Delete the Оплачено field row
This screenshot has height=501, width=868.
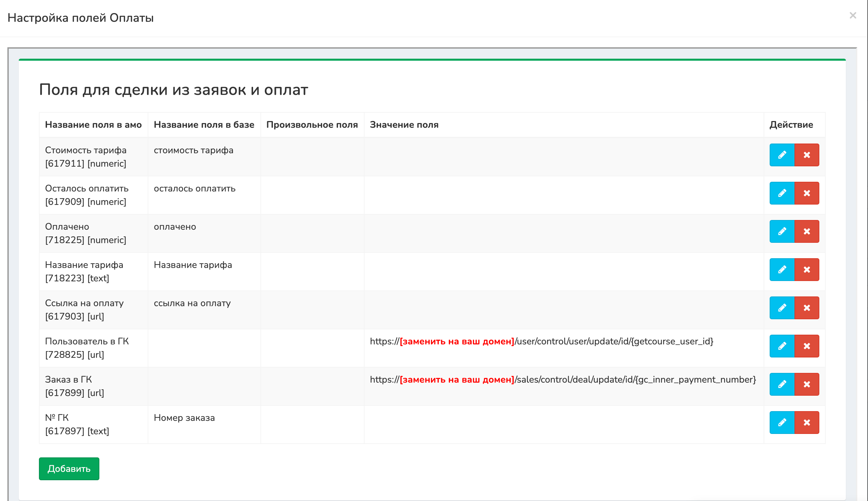[x=806, y=231]
